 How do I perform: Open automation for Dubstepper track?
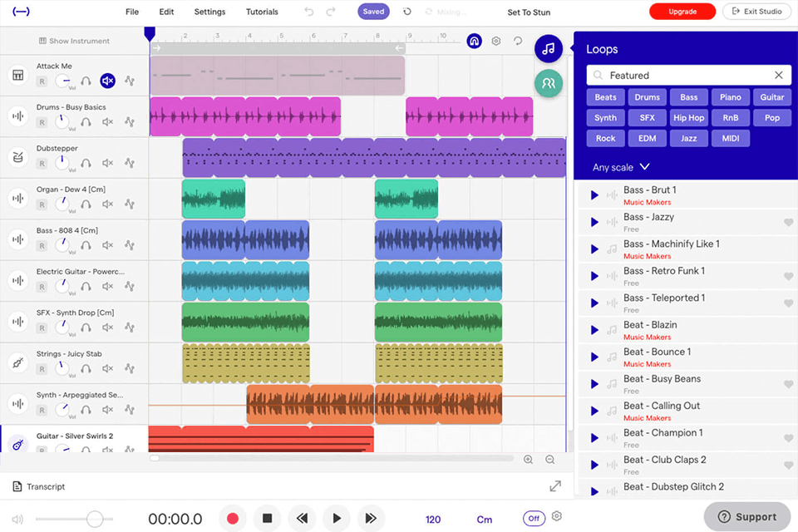click(x=130, y=162)
